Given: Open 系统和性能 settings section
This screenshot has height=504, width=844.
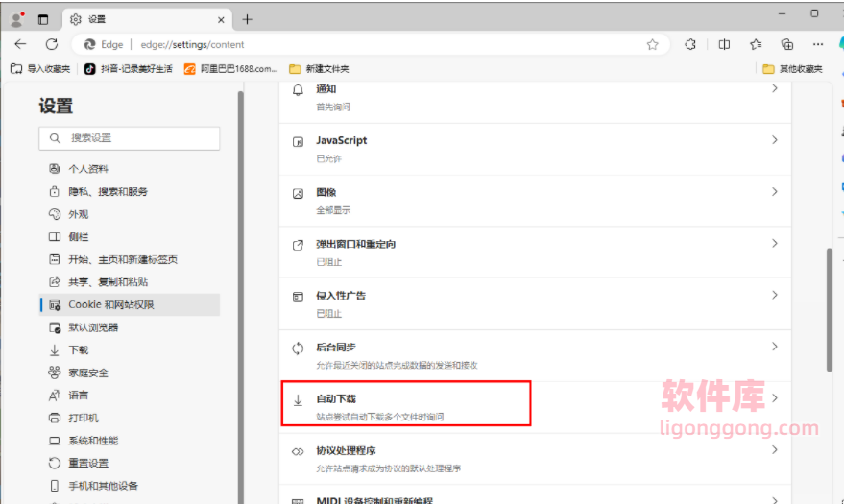Looking at the screenshot, I should pos(130,441).
